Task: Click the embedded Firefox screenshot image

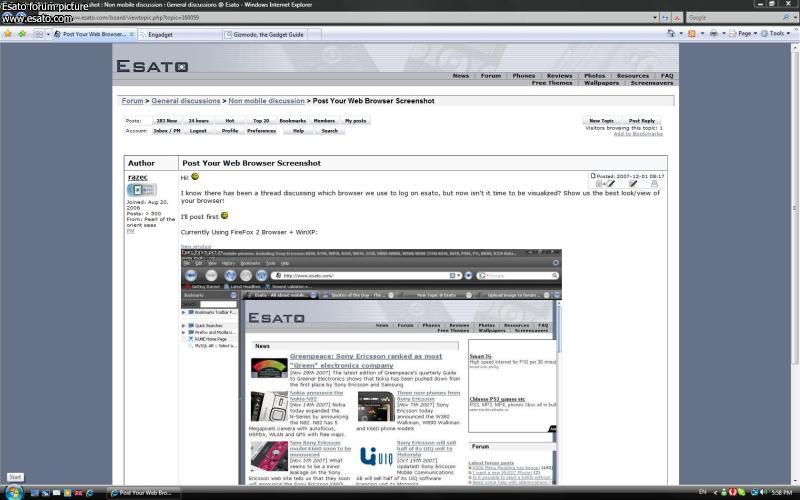Action: click(x=371, y=366)
